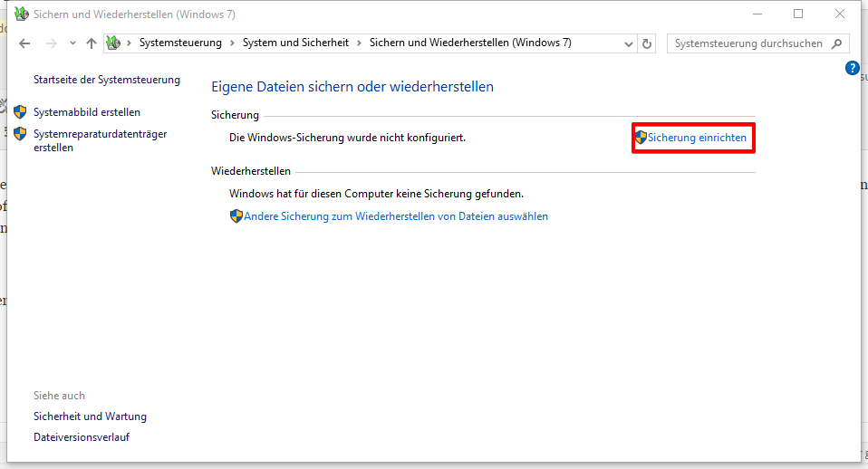Click the Wiederherstellen section label

click(x=251, y=171)
